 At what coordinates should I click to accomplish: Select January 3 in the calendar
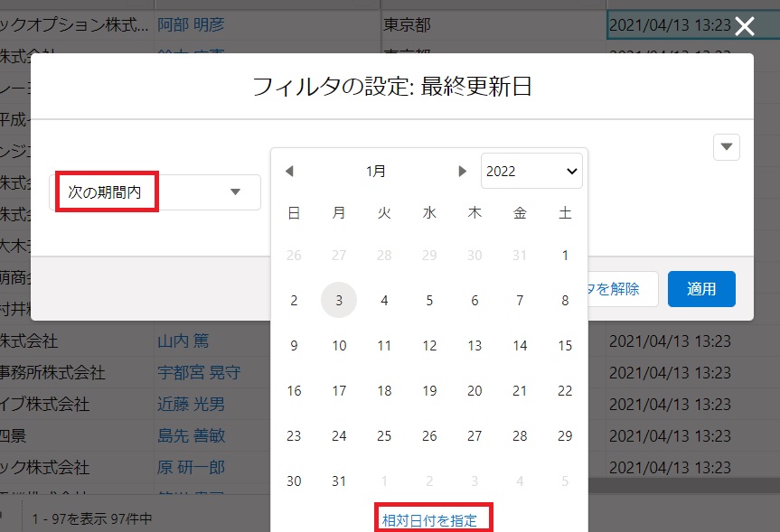pyautogui.click(x=339, y=300)
